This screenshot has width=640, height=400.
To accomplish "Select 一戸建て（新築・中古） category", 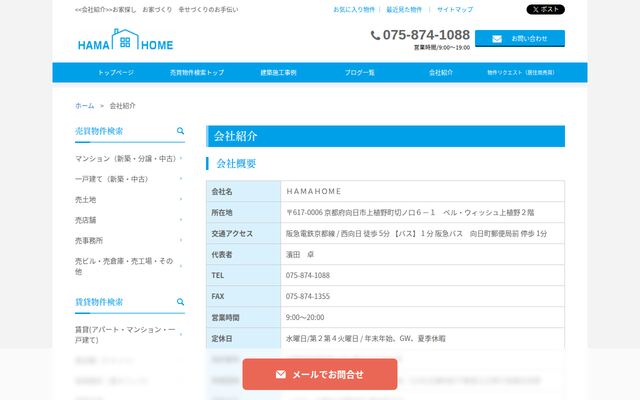I will tap(111, 179).
